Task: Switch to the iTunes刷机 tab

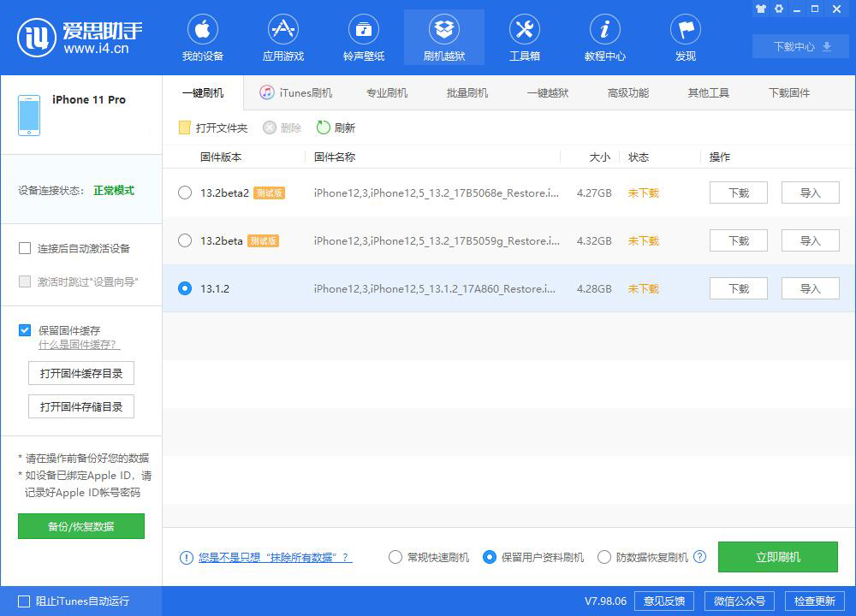Action: [x=296, y=92]
